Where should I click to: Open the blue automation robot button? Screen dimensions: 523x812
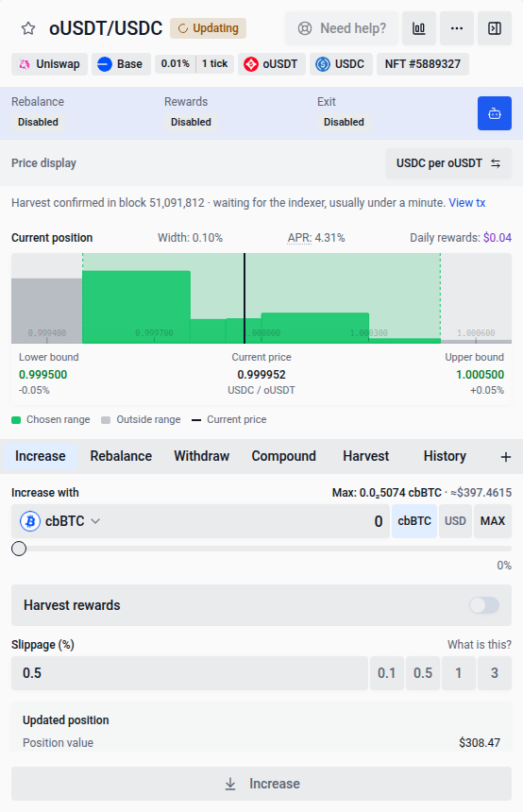(x=495, y=113)
